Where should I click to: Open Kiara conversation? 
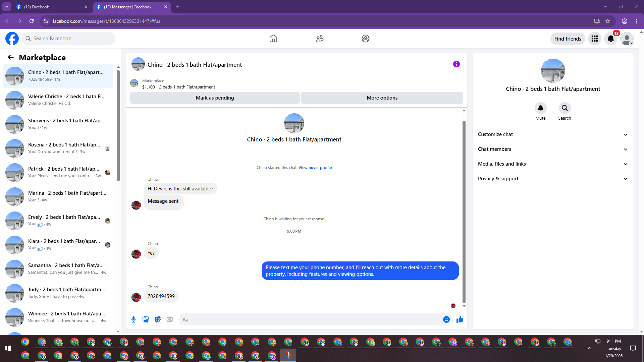pos(58,245)
